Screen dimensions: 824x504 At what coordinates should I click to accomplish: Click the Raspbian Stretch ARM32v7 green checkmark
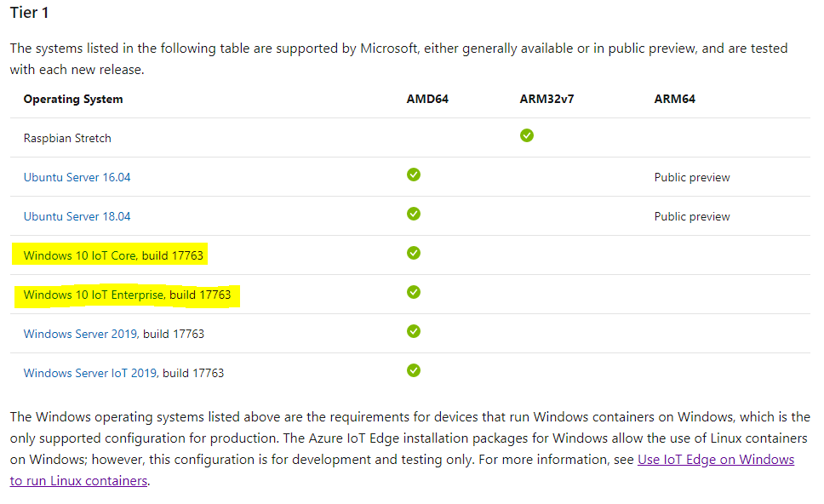[527, 135]
